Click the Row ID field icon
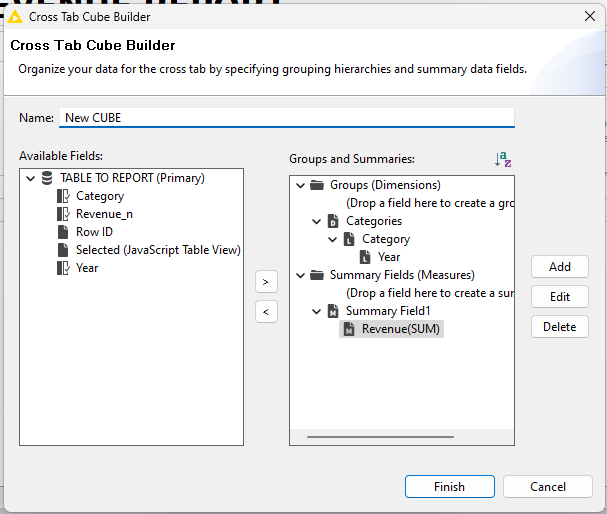Image resolution: width=607 pixels, height=514 pixels. point(63,232)
